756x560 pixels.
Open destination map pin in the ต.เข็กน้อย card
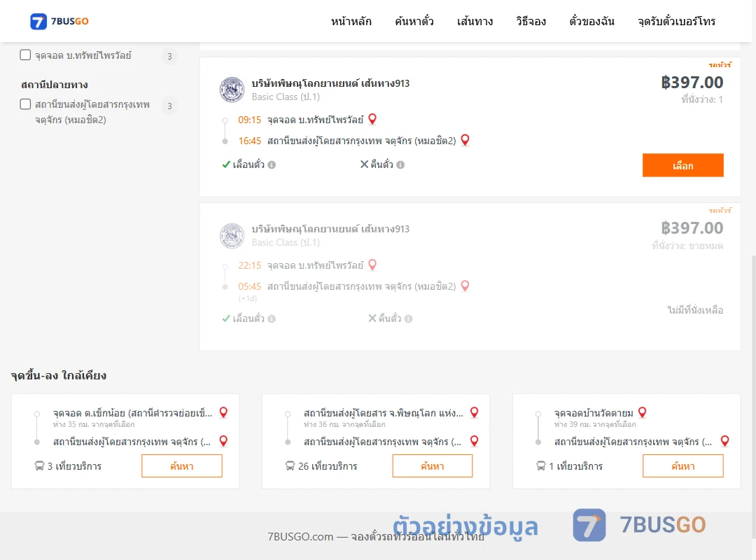[x=223, y=441]
